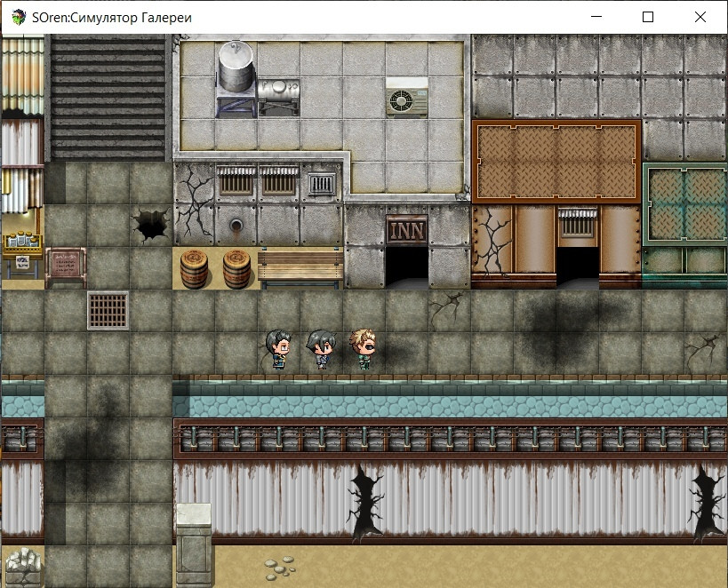The height and width of the screenshot is (588, 728).
Task: Click the blond character with eyepatch
Action: pyautogui.click(x=364, y=348)
